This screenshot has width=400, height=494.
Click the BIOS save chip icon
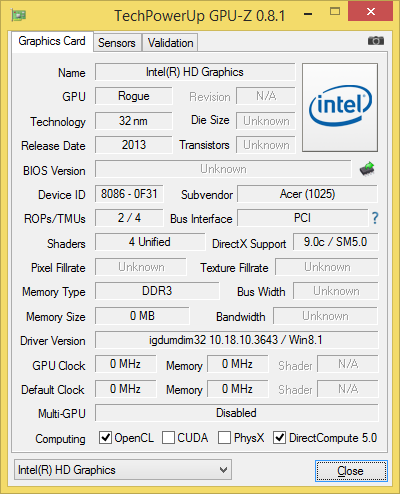(367, 169)
